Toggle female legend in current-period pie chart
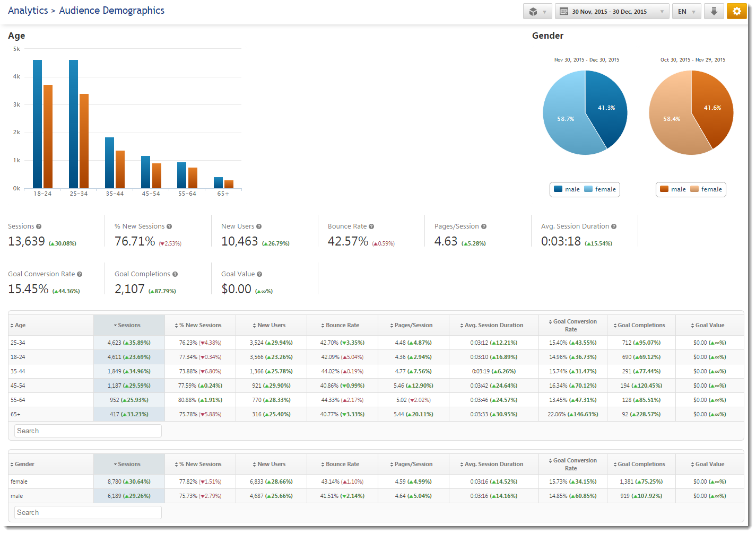This screenshot has height=534, width=756. coord(600,189)
